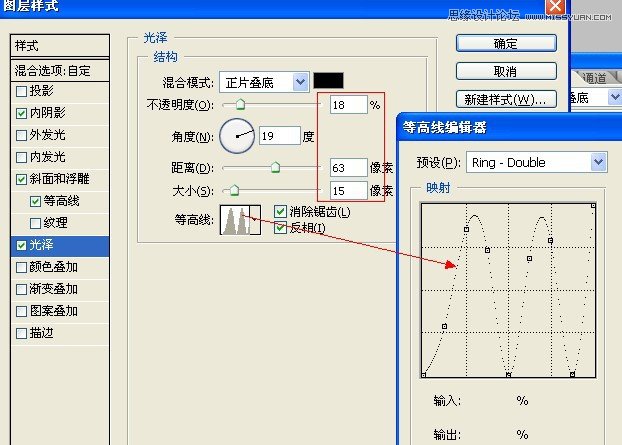Click the 不透明度 opacity slider handle
Viewport: 622px width, 445px height.
point(240,104)
